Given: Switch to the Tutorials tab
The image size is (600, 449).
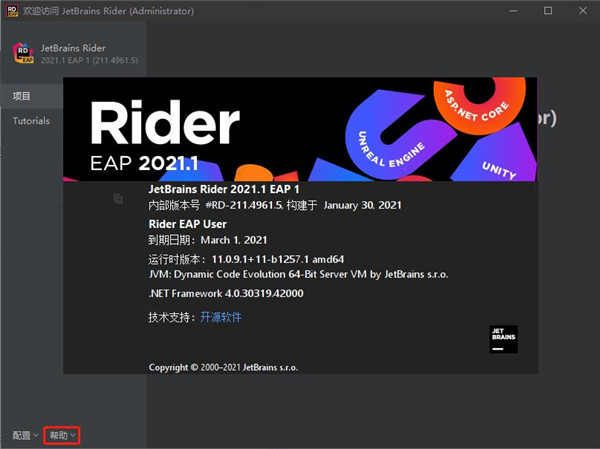Looking at the screenshot, I should click(x=31, y=121).
